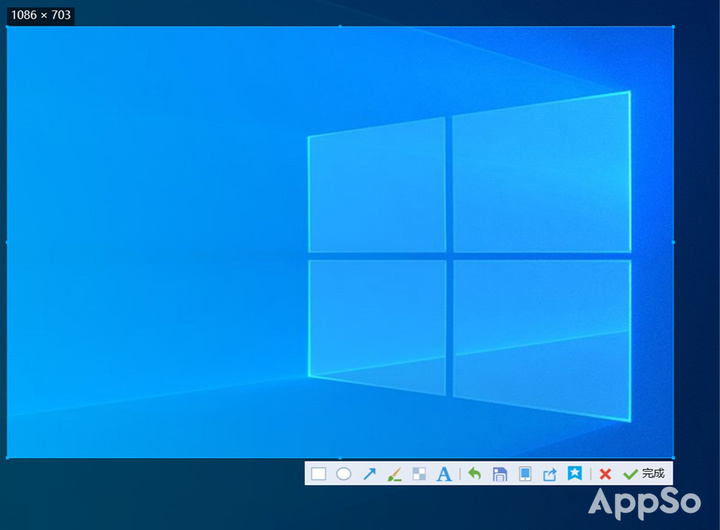Click the 完成 button to finish

[644, 474]
